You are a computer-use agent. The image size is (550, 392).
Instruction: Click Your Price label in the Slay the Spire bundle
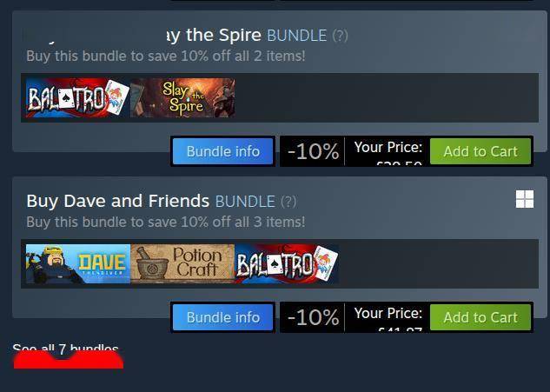pyautogui.click(x=388, y=147)
